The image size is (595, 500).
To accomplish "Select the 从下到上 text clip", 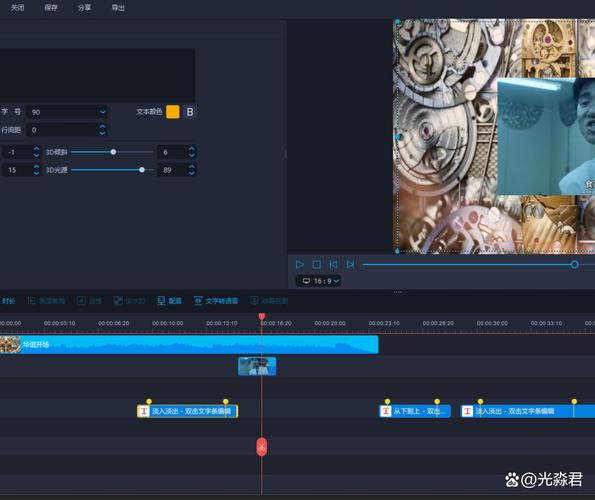I will point(414,411).
